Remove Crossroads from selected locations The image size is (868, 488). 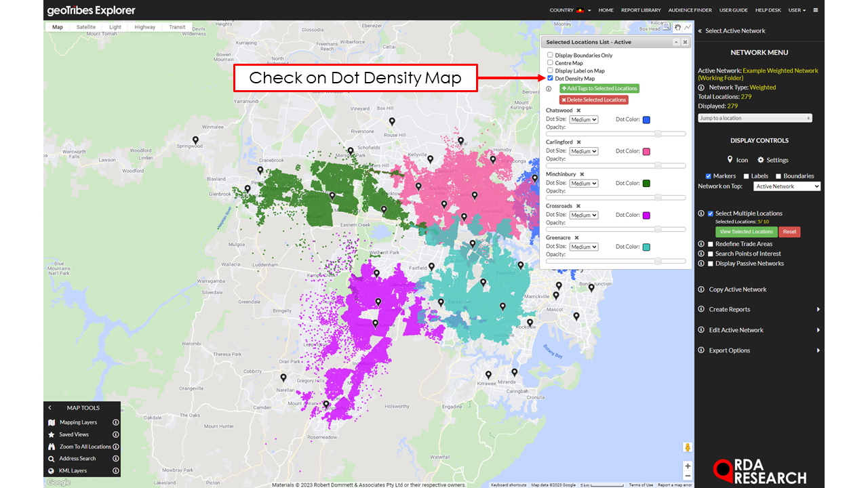(578, 206)
